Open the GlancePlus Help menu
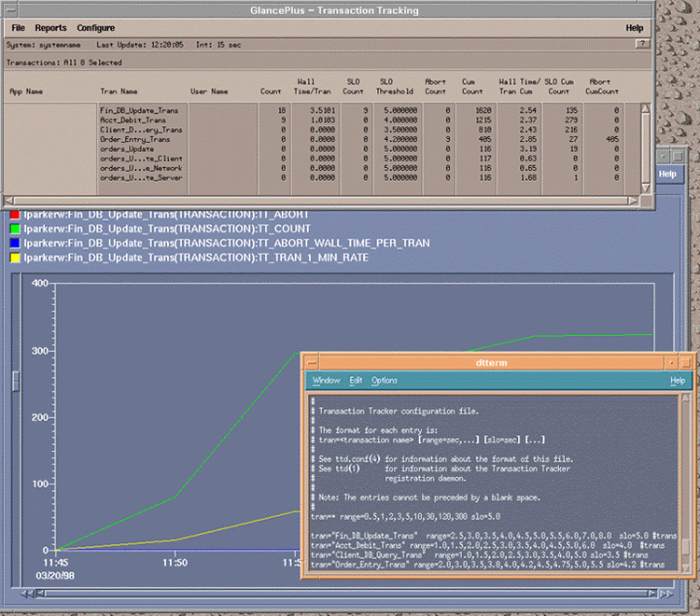Image resolution: width=700 pixels, height=616 pixels. point(635,28)
